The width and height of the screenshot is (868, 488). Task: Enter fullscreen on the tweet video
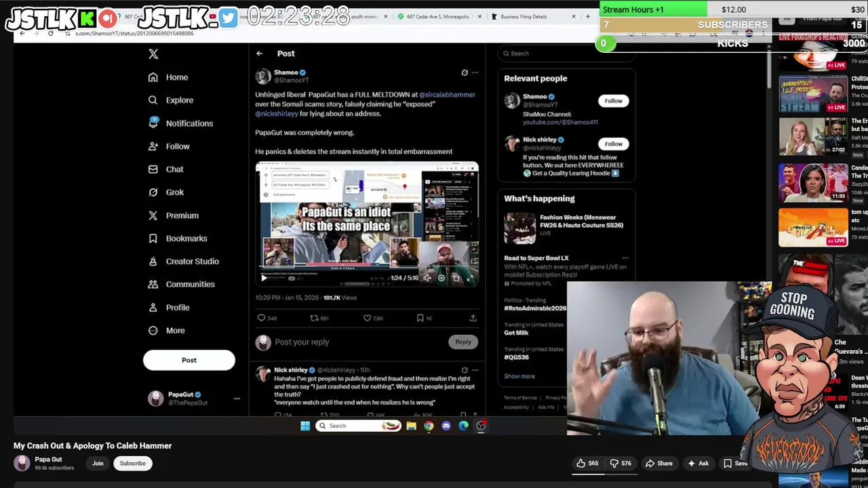(469, 278)
